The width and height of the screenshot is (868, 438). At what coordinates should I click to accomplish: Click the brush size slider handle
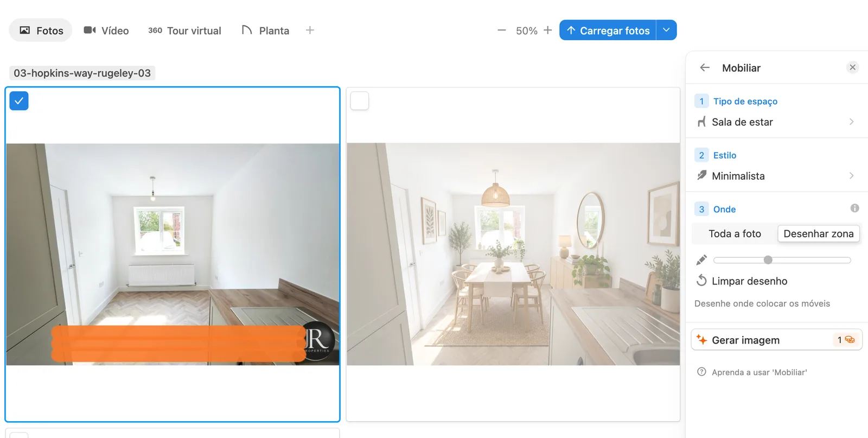pyautogui.click(x=768, y=260)
